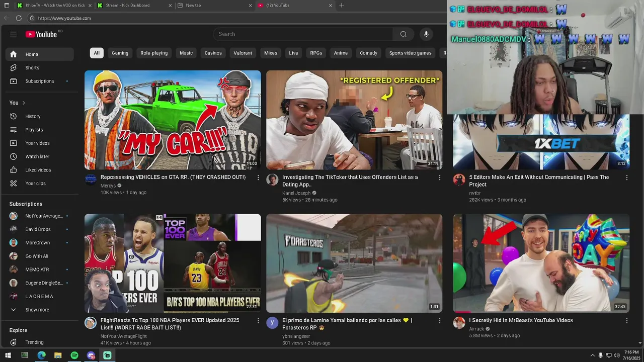Image resolution: width=644 pixels, height=362 pixels.
Task: Click the Mercys channel avatar
Action: [x=91, y=180]
